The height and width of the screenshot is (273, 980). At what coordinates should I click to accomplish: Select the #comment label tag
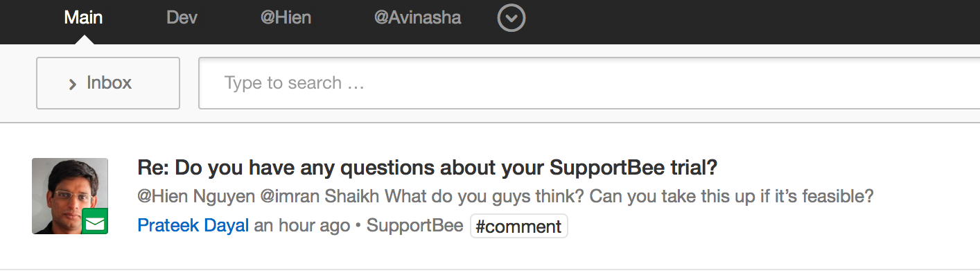pyautogui.click(x=518, y=226)
